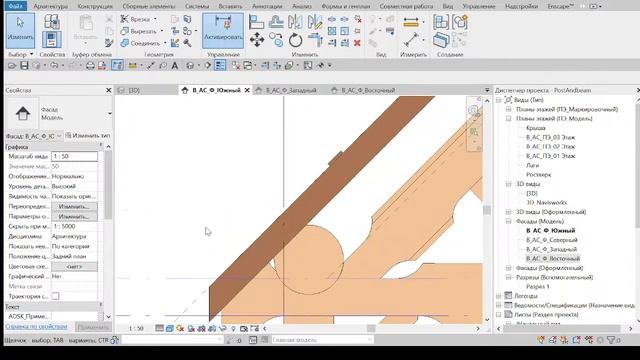Collapse Фасады (Модель) node

(x=509, y=221)
